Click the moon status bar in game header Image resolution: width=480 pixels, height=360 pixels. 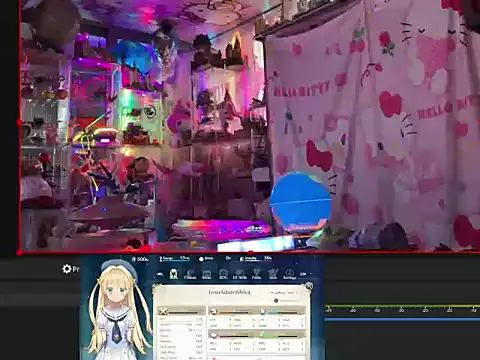click(x=256, y=259)
